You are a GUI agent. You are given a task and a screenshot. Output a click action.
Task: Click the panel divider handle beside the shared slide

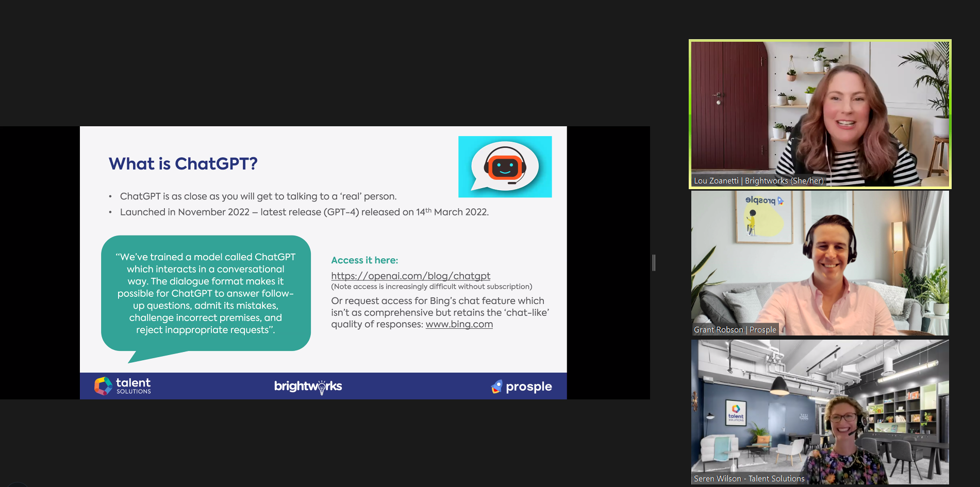coord(654,263)
